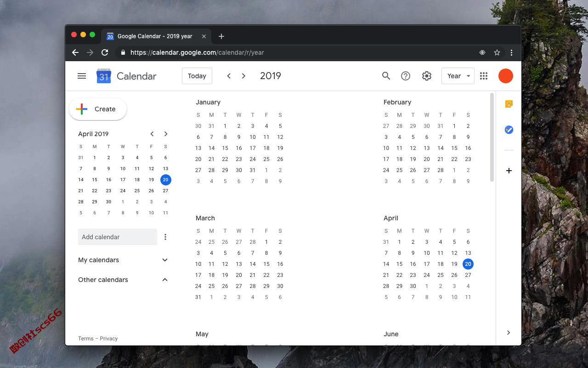The width and height of the screenshot is (588, 368).
Task: Go to next year arrow
Action: pos(244,76)
